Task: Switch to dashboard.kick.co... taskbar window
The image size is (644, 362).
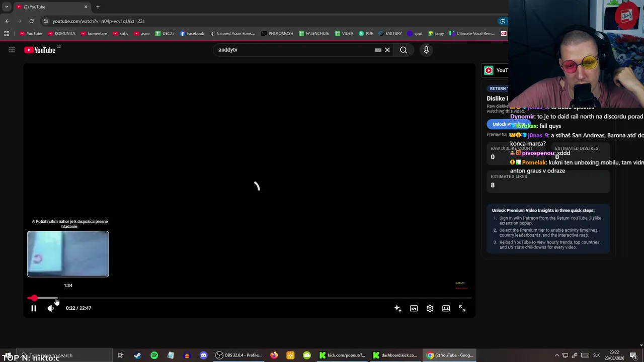Action: pyautogui.click(x=396, y=355)
